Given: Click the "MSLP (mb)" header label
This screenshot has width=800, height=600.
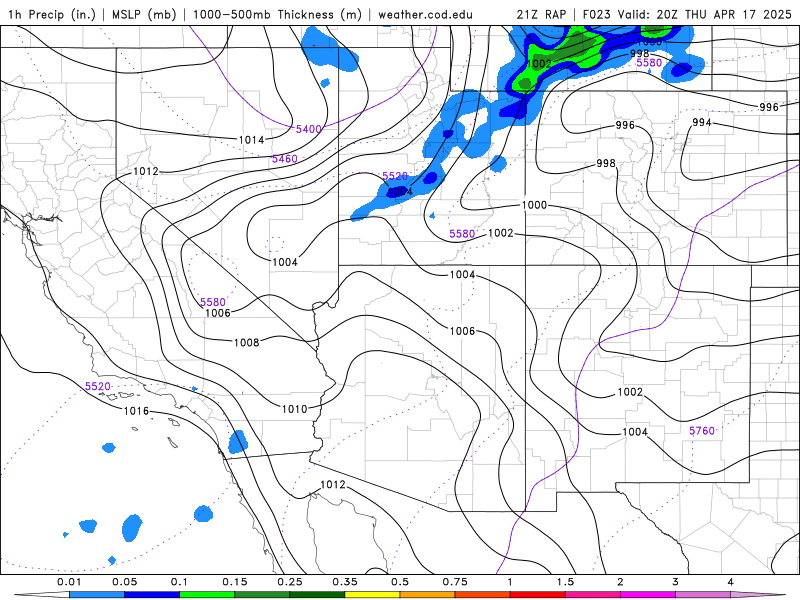Looking at the screenshot, I should pyautogui.click(x=144, y=14).
